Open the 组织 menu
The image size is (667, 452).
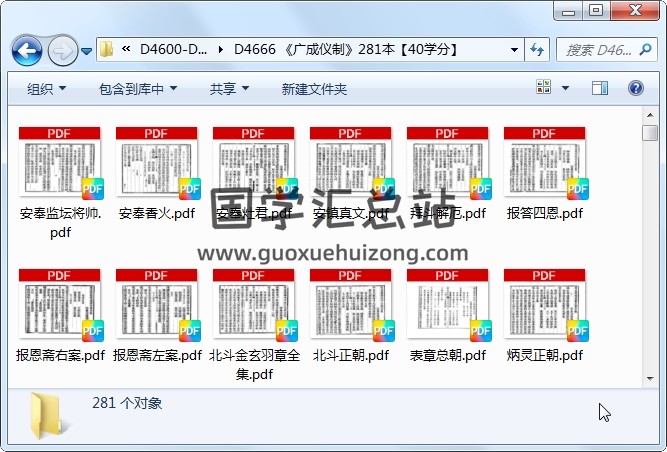(x=46, y=89)
